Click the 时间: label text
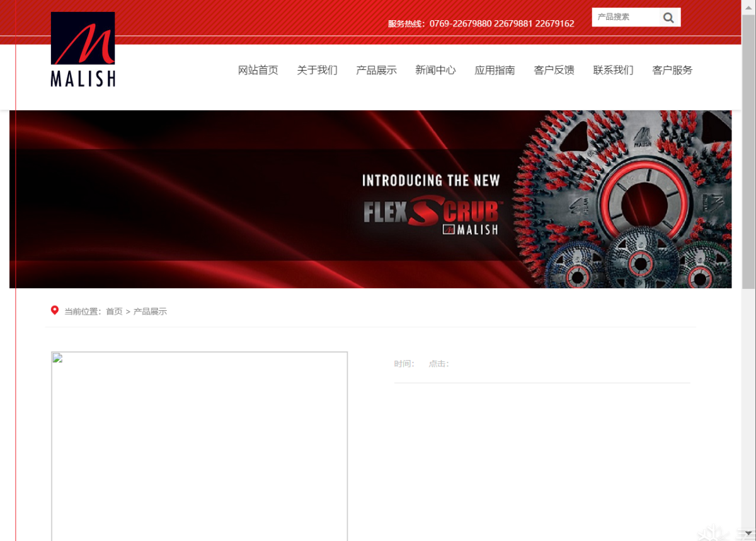 pos(404,364)
